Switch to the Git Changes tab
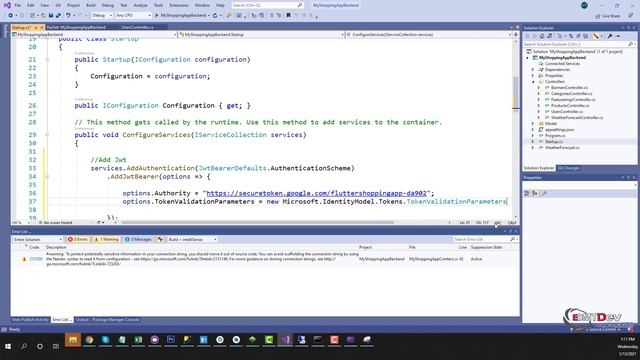 (568, 168)
